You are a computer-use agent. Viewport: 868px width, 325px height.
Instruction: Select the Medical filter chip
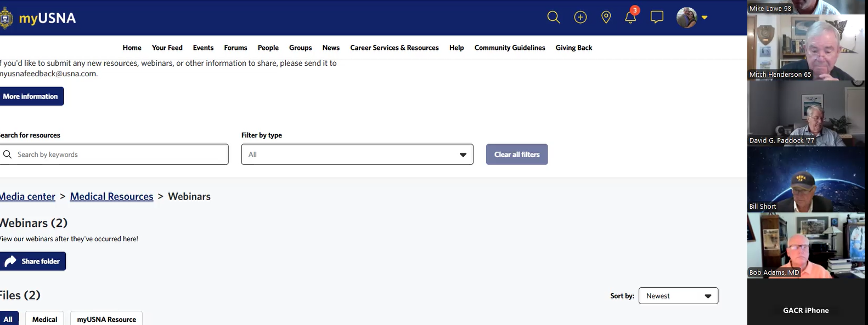pos(44,319)
